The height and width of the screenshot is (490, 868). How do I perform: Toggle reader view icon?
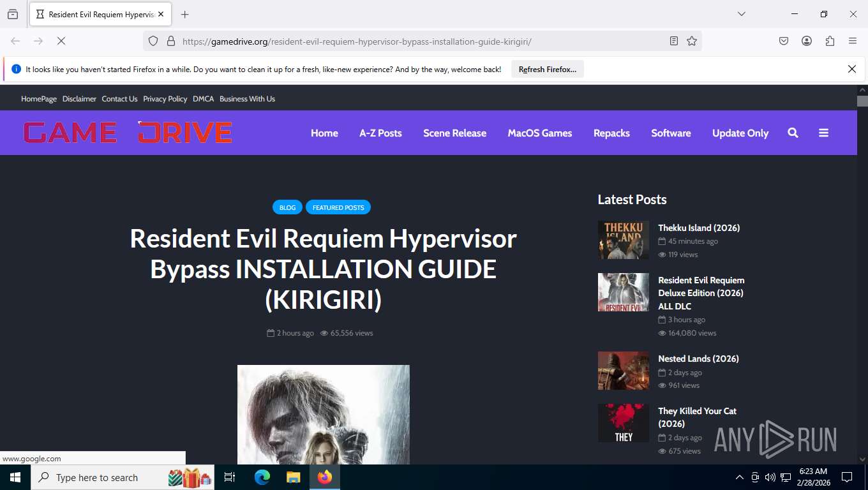[674, 41]
